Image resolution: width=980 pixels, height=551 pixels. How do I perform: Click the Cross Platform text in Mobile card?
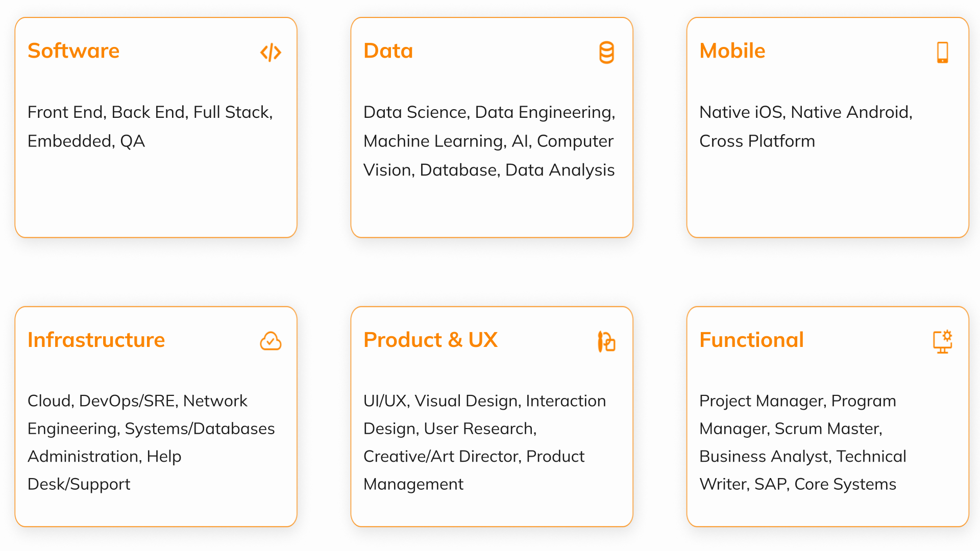click(757, 141)
